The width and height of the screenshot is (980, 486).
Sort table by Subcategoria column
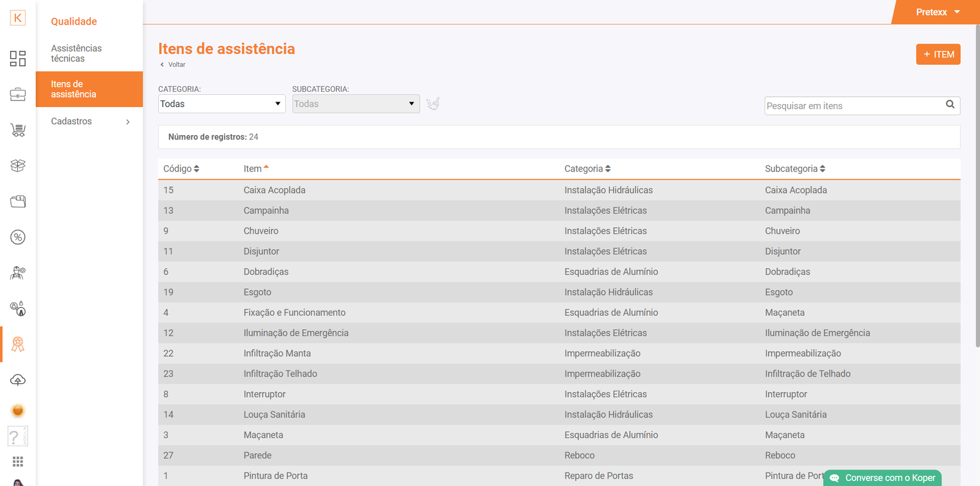coord(795,169)
